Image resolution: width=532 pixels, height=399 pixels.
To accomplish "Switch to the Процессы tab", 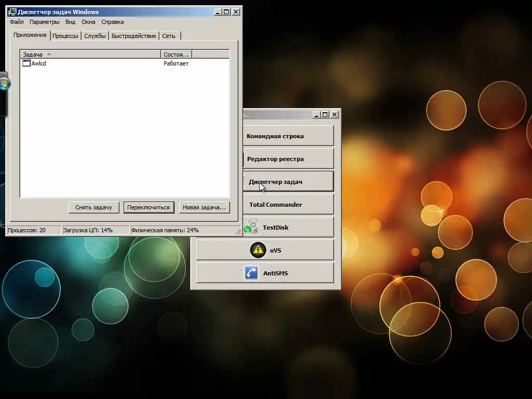I will coord(65,36).
